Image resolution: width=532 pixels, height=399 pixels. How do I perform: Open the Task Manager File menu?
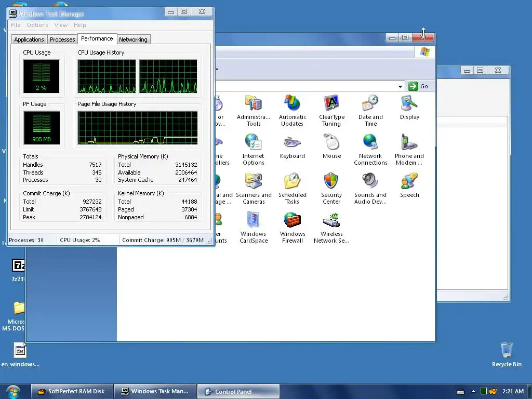pyautogui.click(x=15, y=25)
